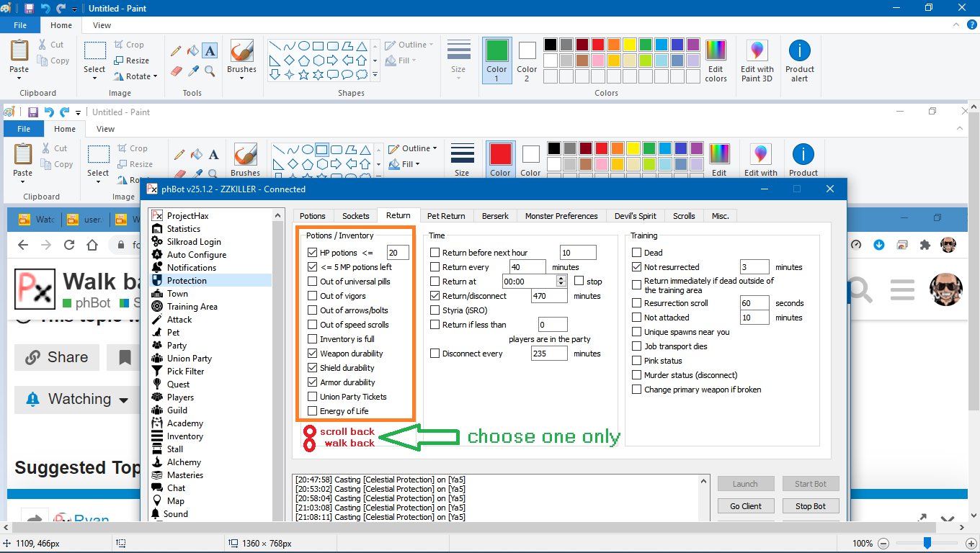
Task: Click the Go Client button
Action: pyautogui.click(x=745, y=506)
